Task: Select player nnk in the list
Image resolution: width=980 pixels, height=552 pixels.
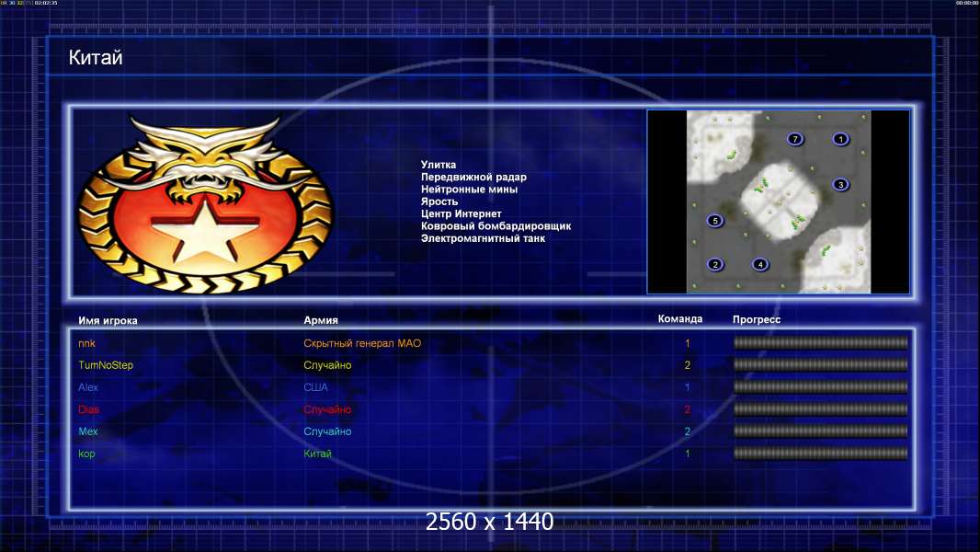Action: coord(86,343)
